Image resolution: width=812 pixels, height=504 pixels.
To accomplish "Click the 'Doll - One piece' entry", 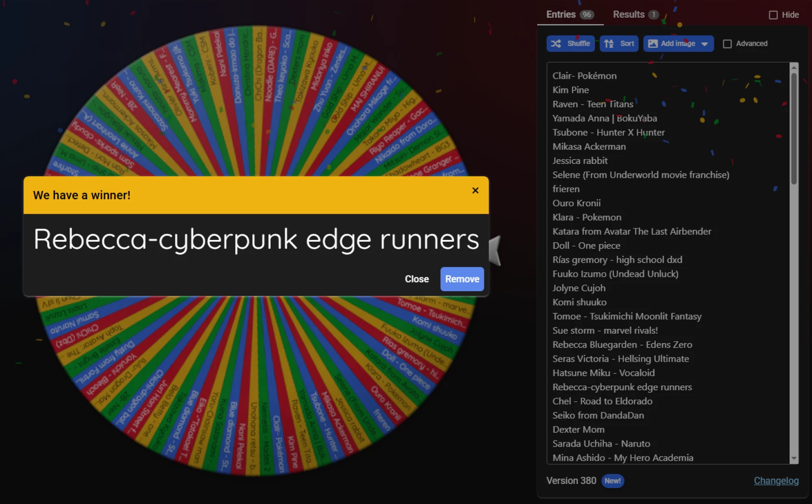I will [587, 245].
